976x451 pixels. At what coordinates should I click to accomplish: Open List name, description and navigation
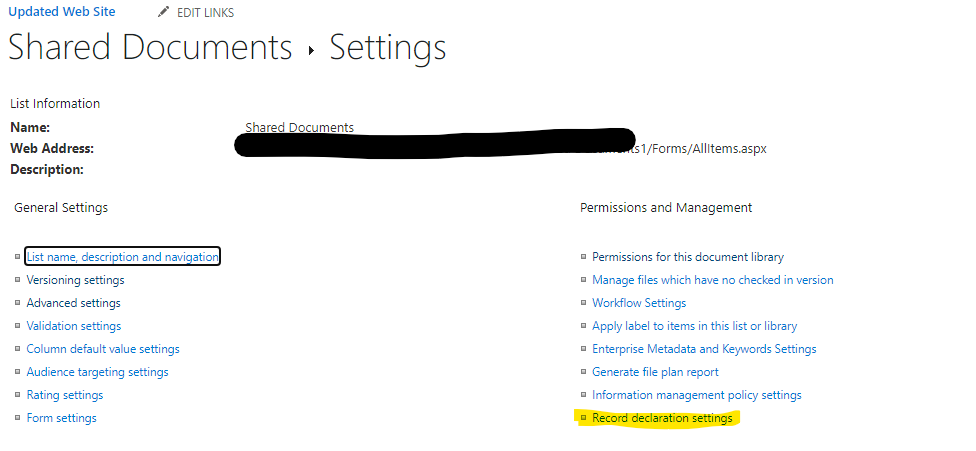point(123,257)
